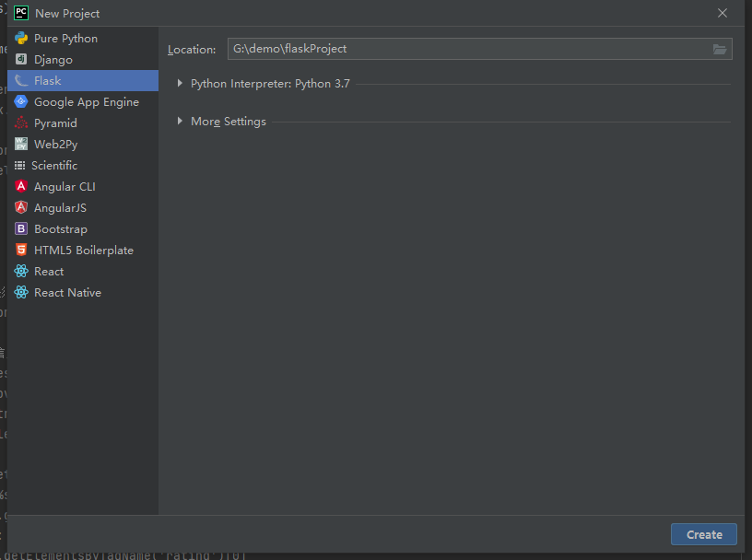Click the "Python Interpreter: Python 3.7" label
752x560 pixels.
(x=271, y=84)
